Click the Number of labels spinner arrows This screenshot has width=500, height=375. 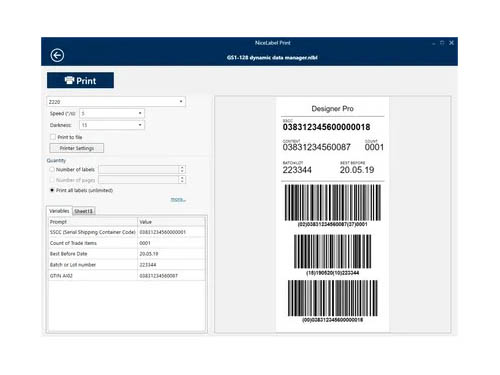pos(182,169)
